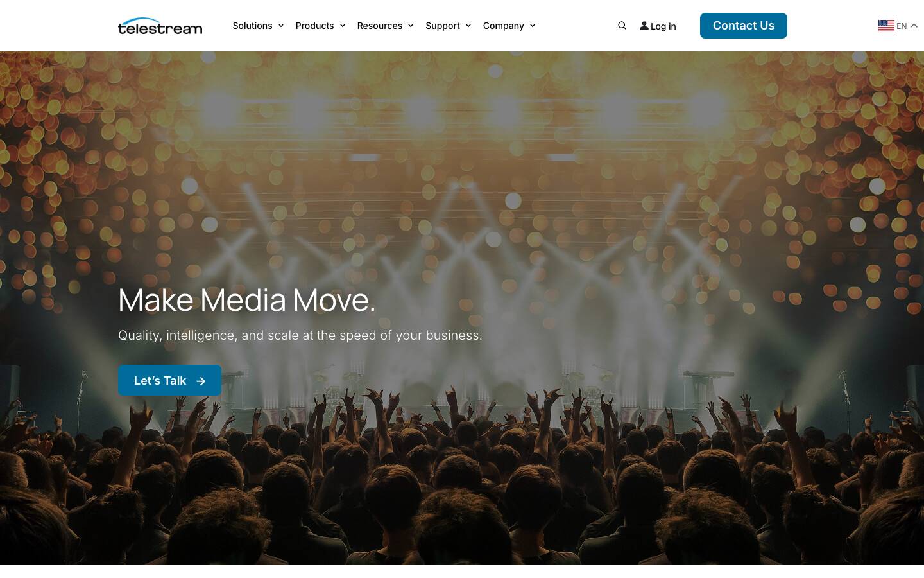The width and height of the screenshot is (924, 578).
Task: Open the search magnifier icon
Action: click(x=622, y=26)
